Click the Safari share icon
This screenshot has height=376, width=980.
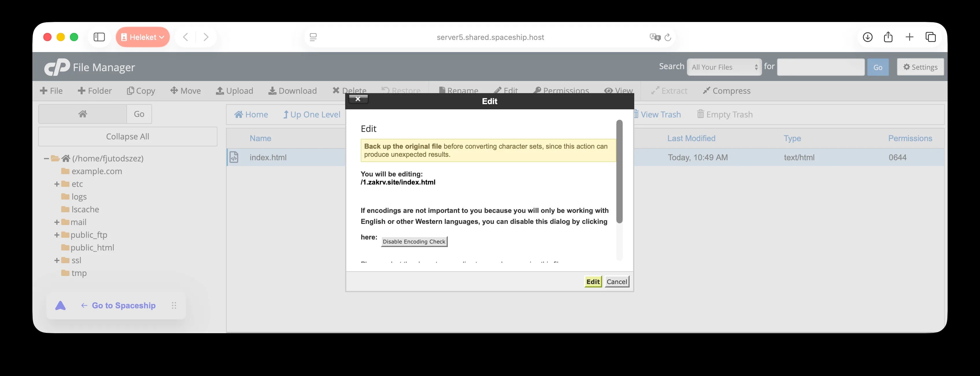888,37
